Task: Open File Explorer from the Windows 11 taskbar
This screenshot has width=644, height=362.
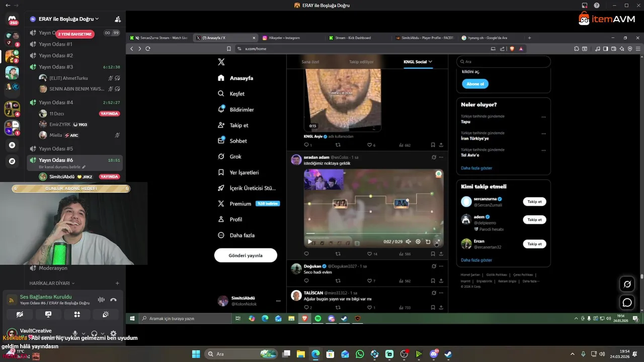Action: 300,354
